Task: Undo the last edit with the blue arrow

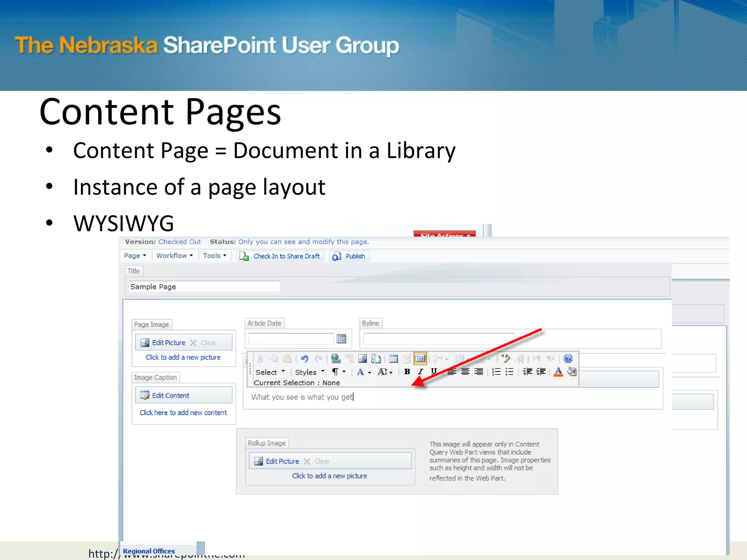Action: coord(305,359)
